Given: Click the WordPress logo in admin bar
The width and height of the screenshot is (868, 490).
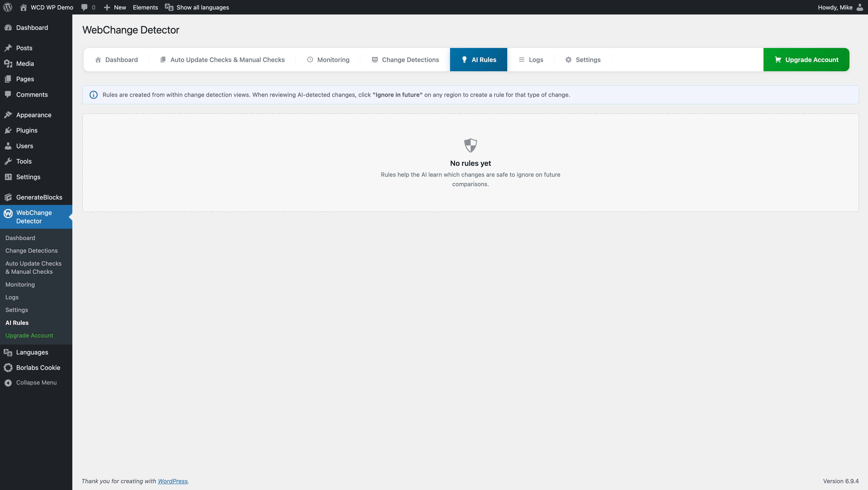Looking at the screenshot, I should point(8,7).
